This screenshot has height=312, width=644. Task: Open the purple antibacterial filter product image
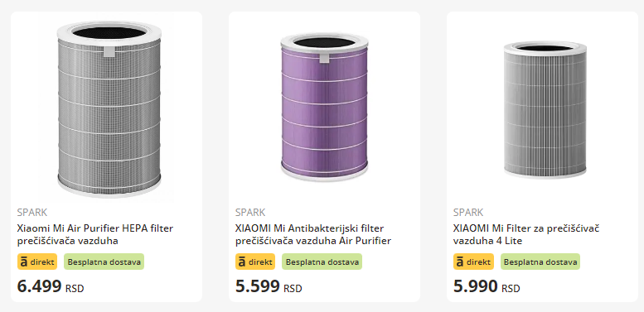pos(324,108)
